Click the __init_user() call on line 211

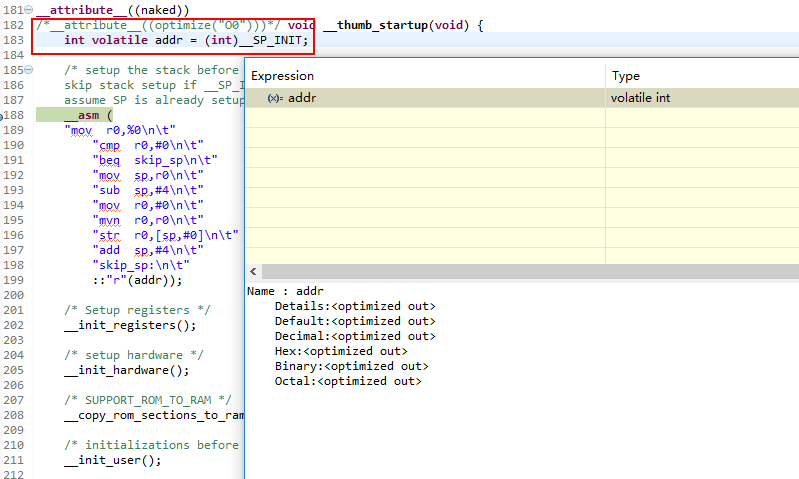click(113, 460)
